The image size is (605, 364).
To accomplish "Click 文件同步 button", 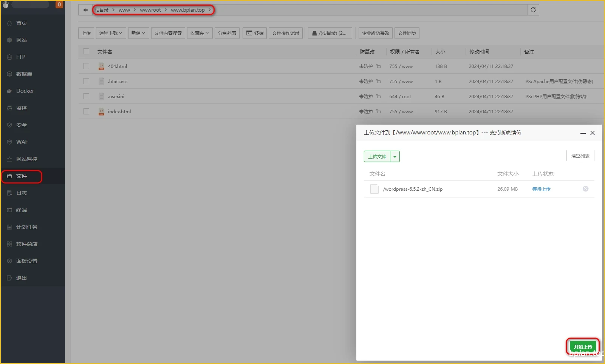I will coord(407,33).
